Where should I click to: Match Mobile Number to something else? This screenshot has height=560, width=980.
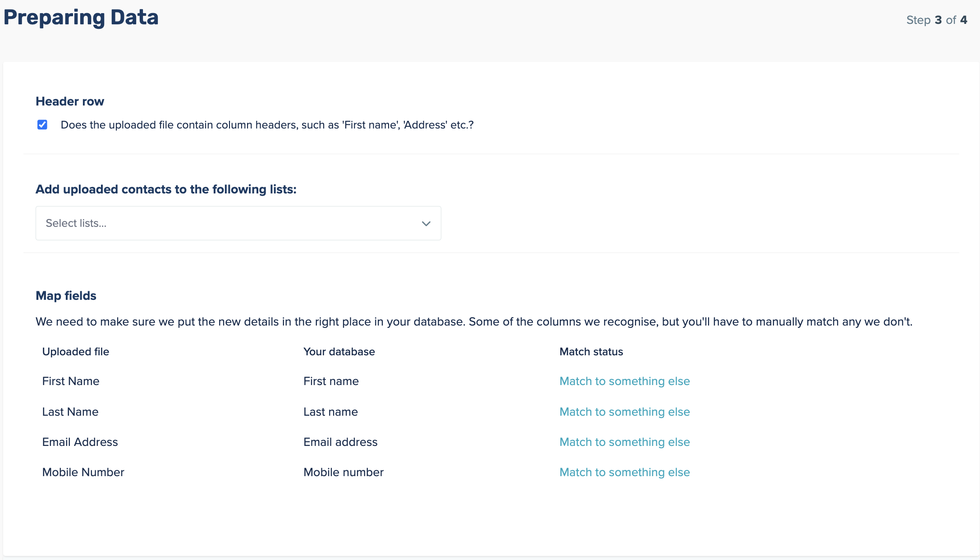624,473
